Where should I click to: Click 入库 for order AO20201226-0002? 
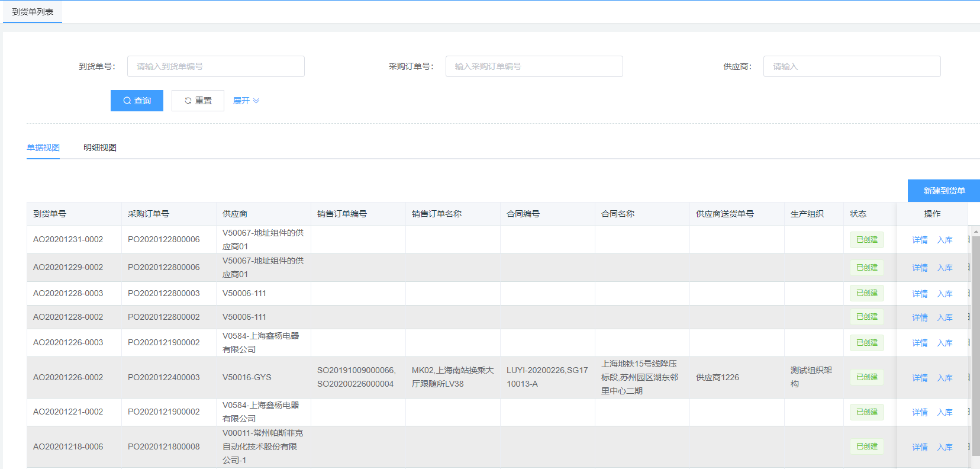coord(944,378)
